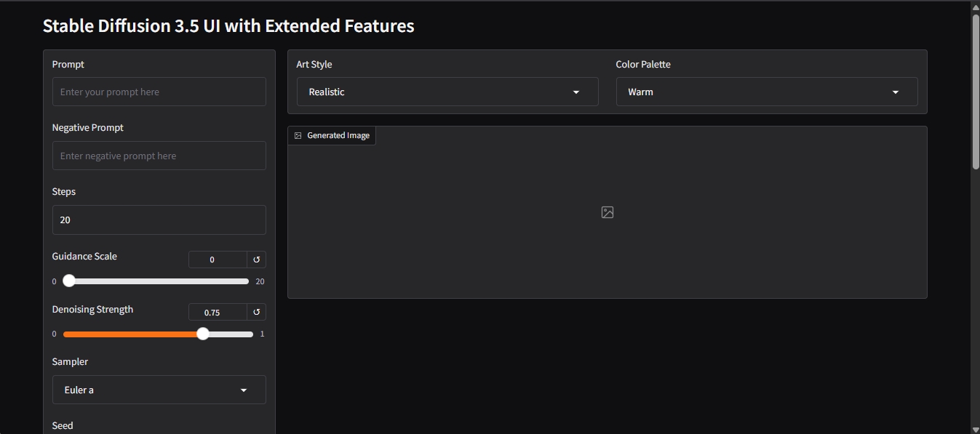Click the scrollbar down arrow
Viewport: 980px width, 434px height.
click(x=976, y=429)
